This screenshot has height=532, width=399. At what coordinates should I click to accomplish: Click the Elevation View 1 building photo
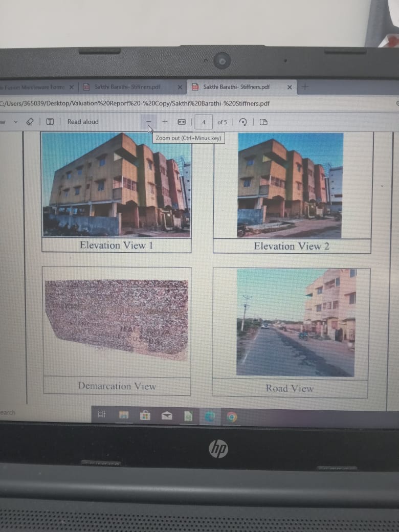pyautogui.click(x=116, y=185)
